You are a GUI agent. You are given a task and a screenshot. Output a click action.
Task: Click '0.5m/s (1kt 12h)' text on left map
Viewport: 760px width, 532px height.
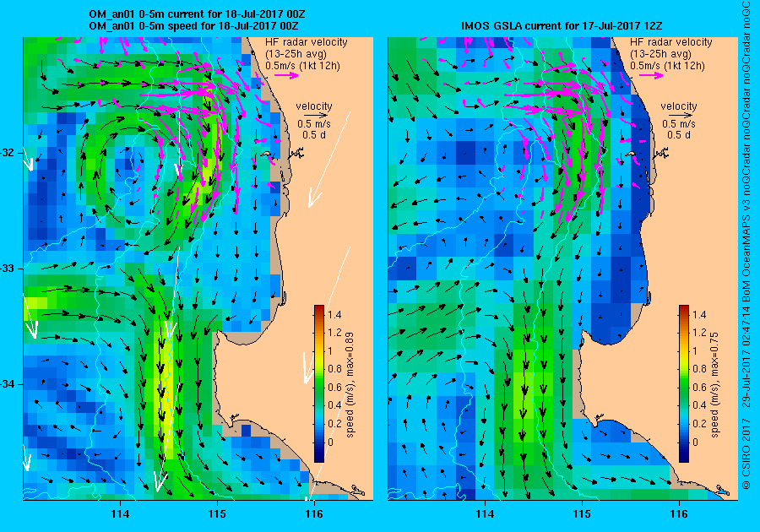(x=302, y=65)
